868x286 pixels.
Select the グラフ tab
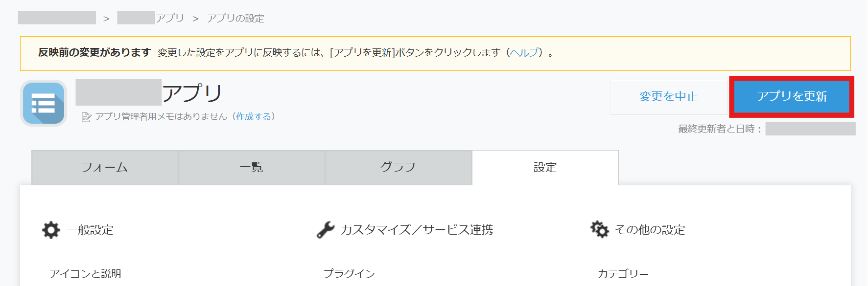click(398, 168)
